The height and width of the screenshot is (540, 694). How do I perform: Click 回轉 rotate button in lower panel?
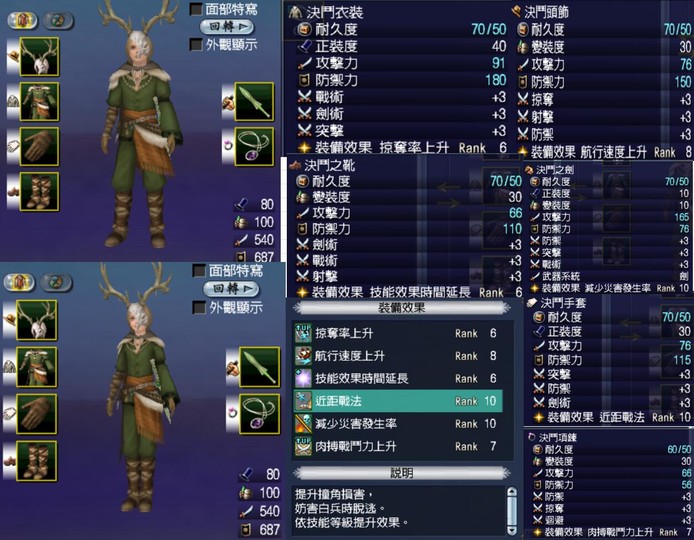tap(230, 289)
